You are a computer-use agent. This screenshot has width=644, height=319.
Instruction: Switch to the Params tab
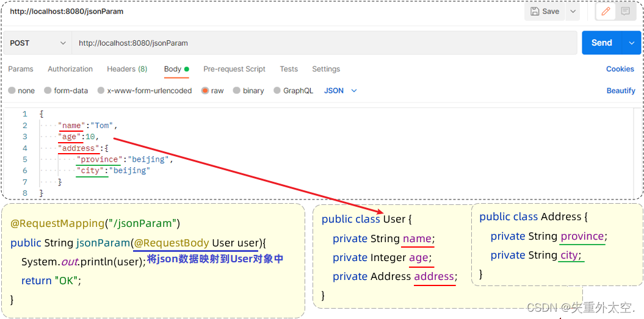point(21,69)
